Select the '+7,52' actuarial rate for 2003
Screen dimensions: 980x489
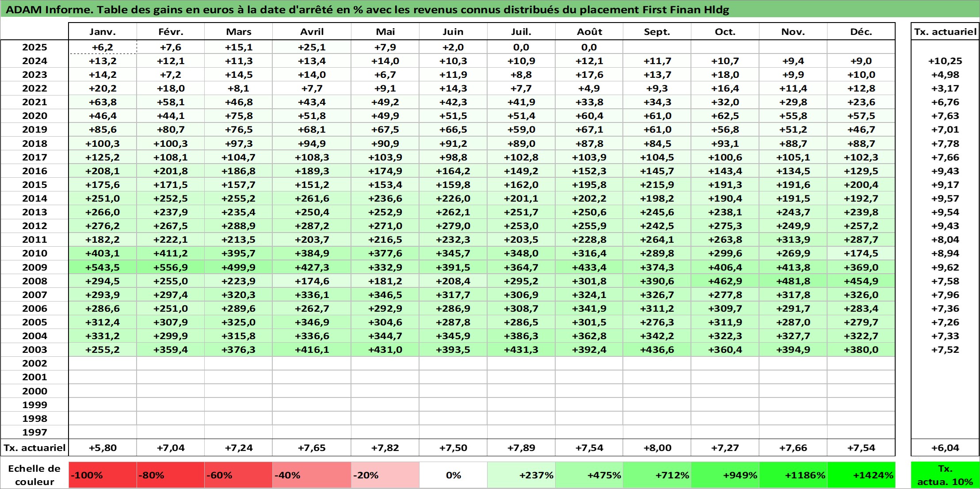pyautogui.click(x=945, y=350)
